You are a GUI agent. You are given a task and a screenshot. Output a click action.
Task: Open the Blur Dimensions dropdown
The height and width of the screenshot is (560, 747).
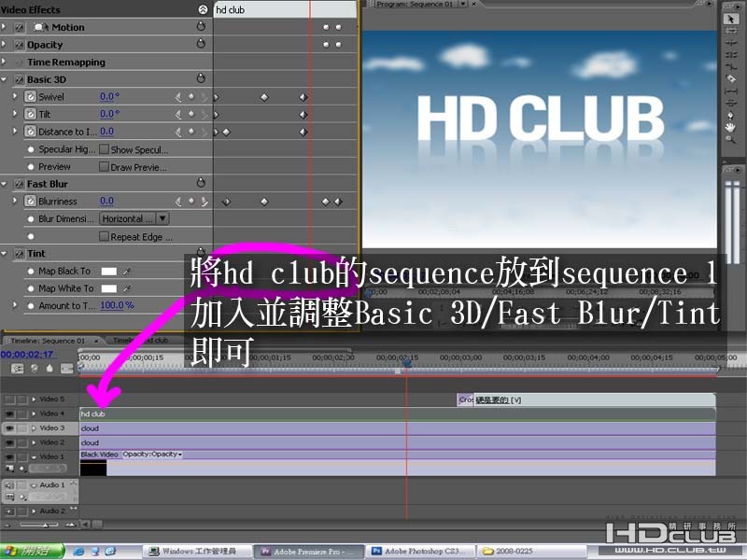134,218
